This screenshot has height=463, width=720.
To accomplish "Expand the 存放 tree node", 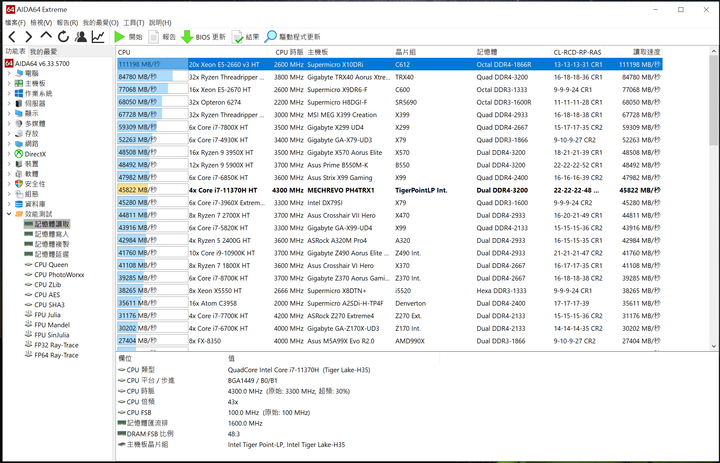I will click(x=9, y=134).
